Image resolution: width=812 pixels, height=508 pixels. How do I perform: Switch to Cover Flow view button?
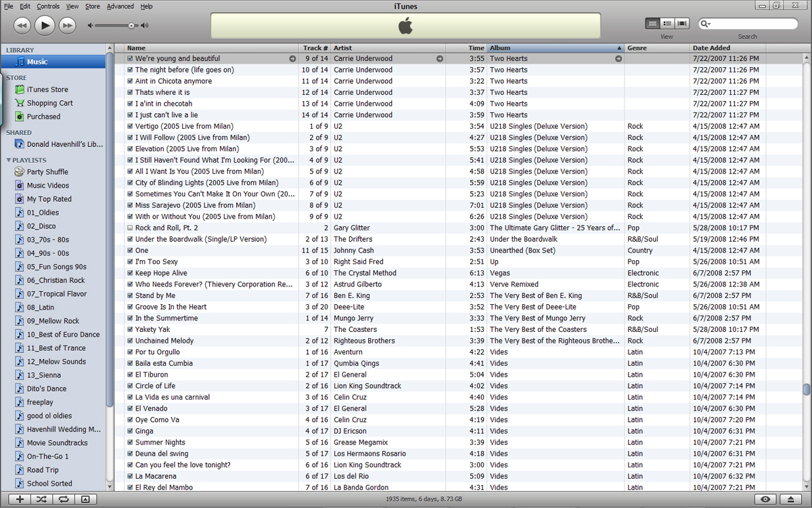click(682, 24)
